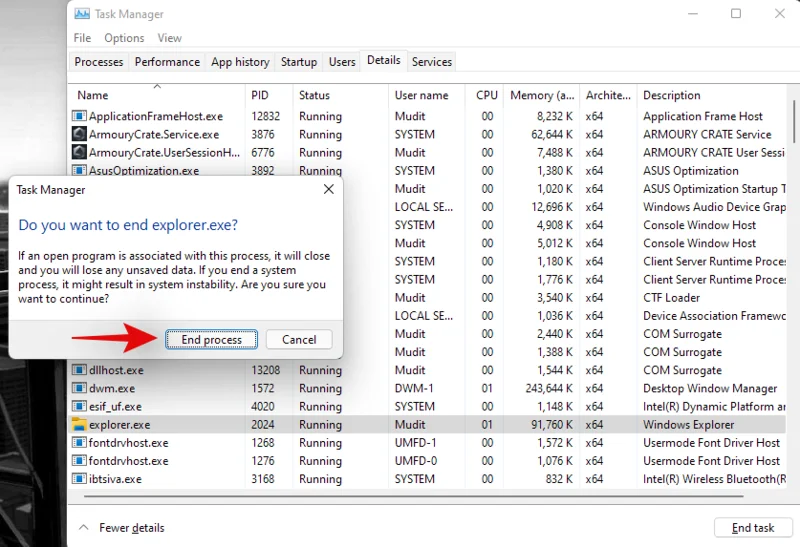
Task: Switch to the Services tab
Action: click(x=432, y=62)
